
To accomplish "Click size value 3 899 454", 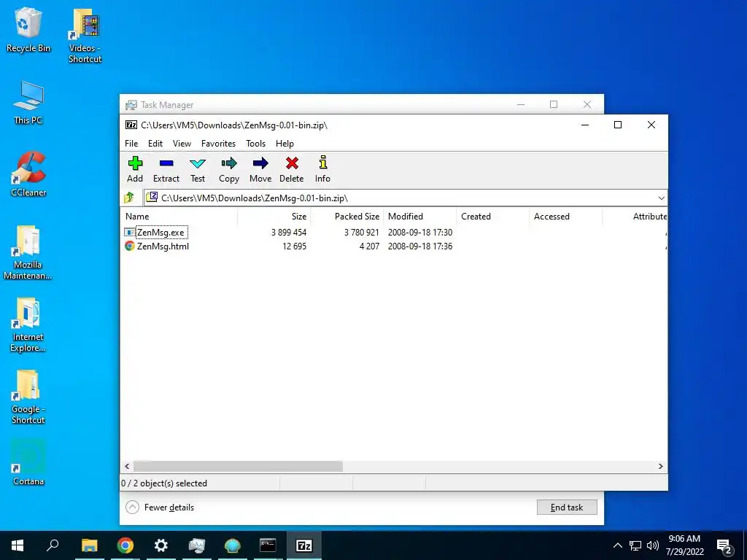I will tap(289, 233).
